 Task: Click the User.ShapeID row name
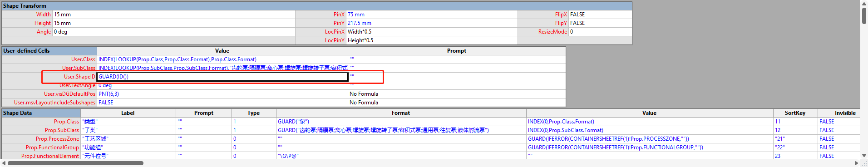(x=79, y=77)
